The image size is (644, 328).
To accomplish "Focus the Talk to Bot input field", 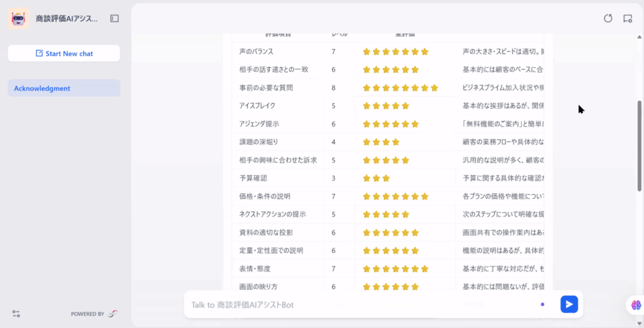I will tap(358, 305).
